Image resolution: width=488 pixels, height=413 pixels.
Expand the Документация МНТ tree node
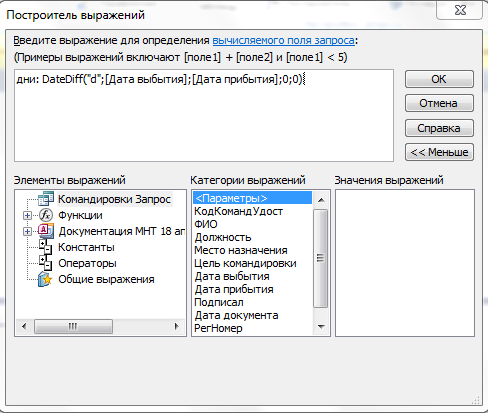(27, 231)
